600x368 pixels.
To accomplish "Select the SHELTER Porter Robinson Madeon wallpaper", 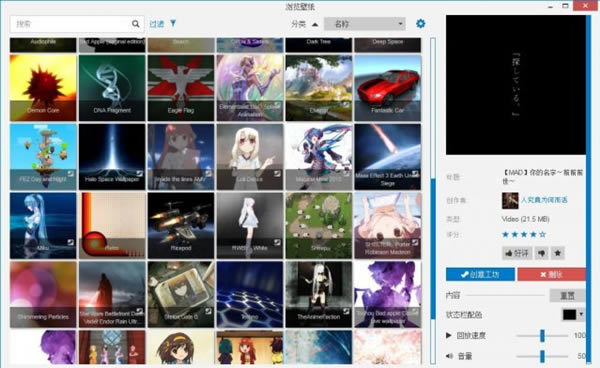I will (387, 226).
